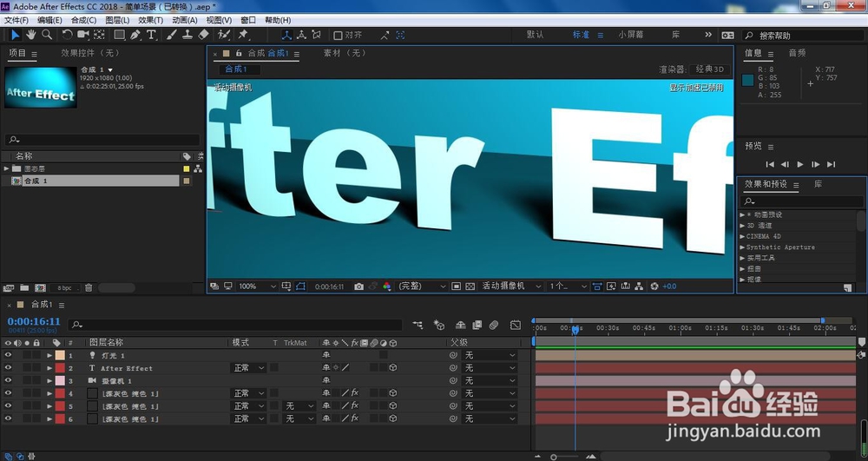Select the Eraser tool
This screenshot has width=868, height=461.
[x=204, y=35]
